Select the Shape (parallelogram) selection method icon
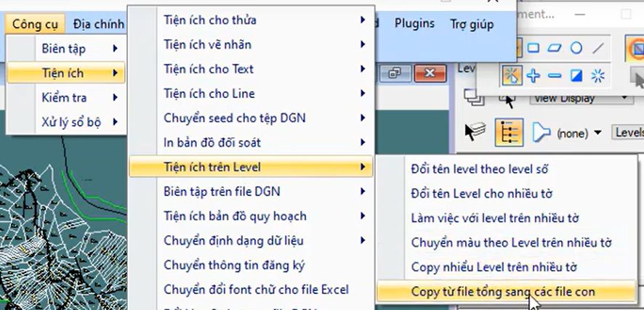The width and height of the screenshot is (644, 310). tap(555, 49)
